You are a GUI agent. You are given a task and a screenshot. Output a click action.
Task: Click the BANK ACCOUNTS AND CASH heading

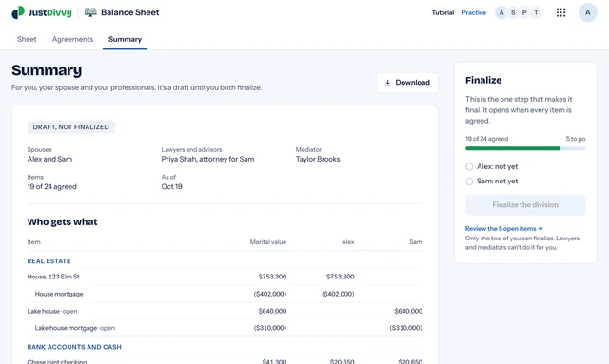[x=74, y=347]
